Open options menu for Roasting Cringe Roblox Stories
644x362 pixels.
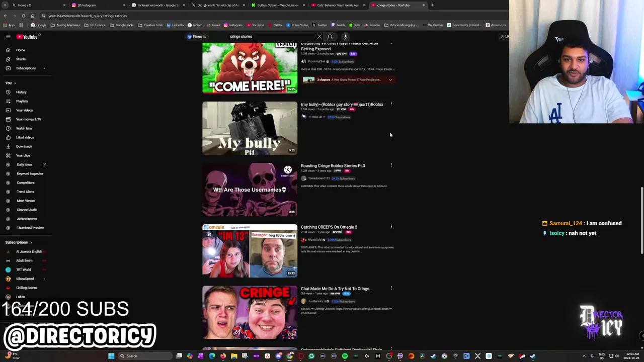tap(391, 165)
